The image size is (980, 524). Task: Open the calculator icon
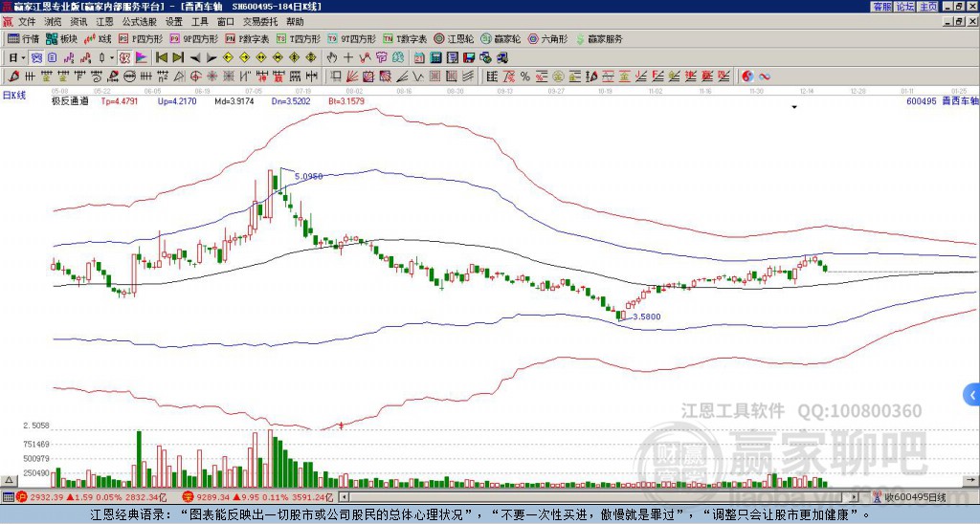(435, 58)
